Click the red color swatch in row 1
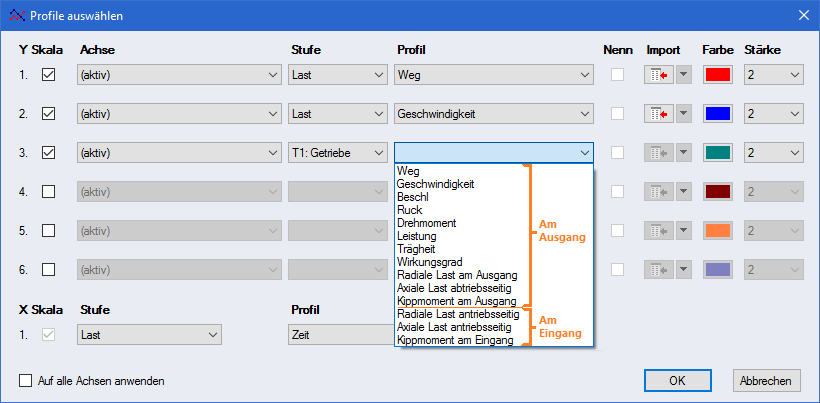This screenshot has height=403, width=820. [x=718, y=75]
